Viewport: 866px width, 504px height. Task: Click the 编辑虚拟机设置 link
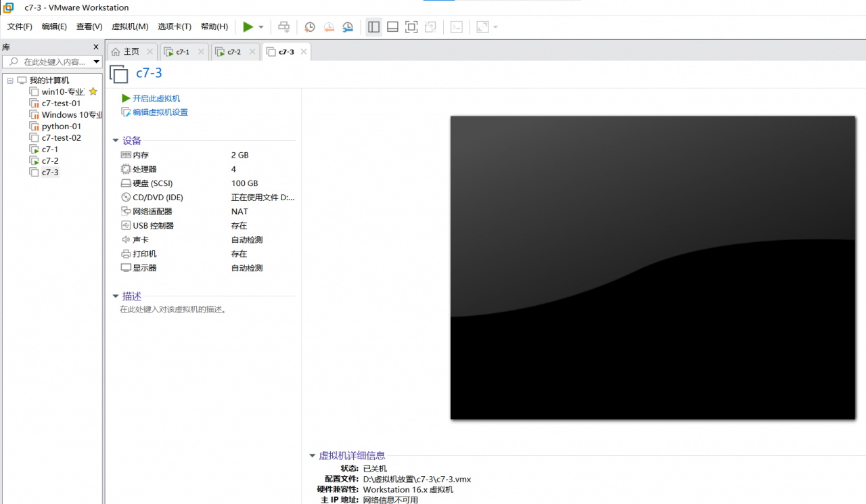(160, 112)
